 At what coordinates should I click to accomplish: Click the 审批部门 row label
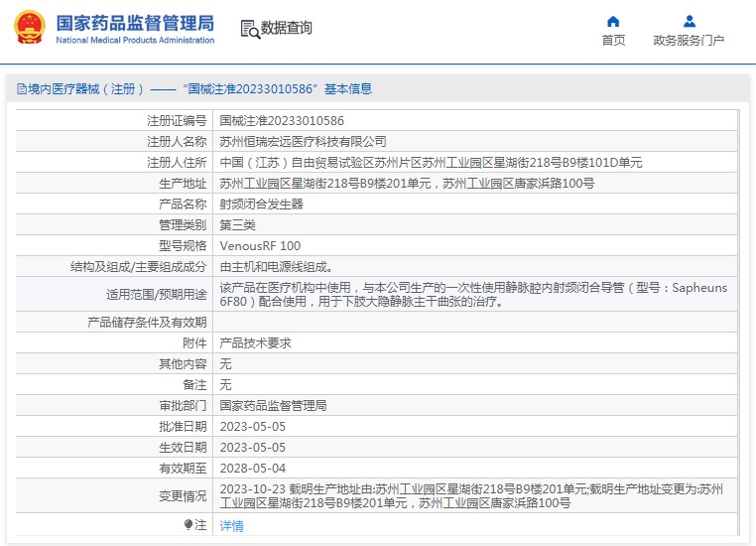(x=183, y=406)
